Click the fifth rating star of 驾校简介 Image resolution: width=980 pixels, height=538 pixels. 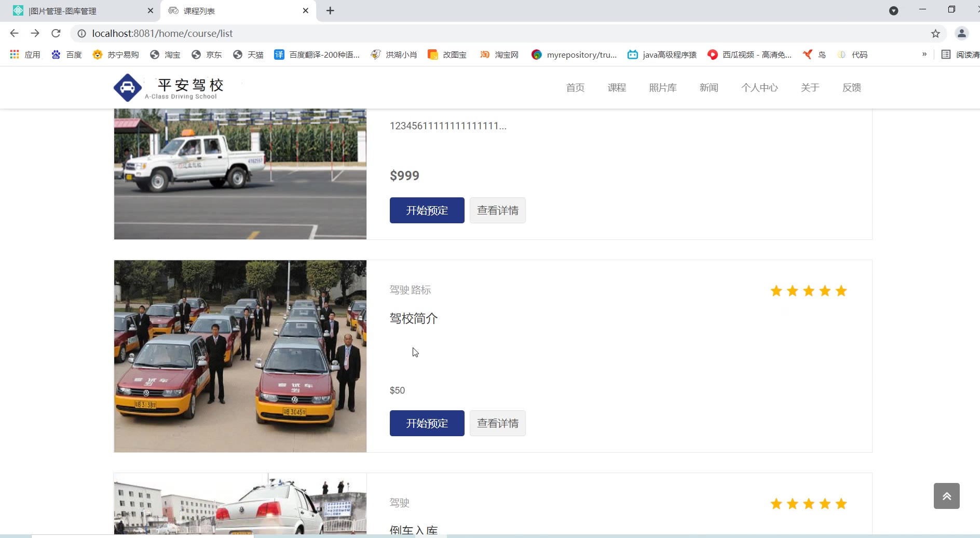pyautogui.click(x=841, y=291)
